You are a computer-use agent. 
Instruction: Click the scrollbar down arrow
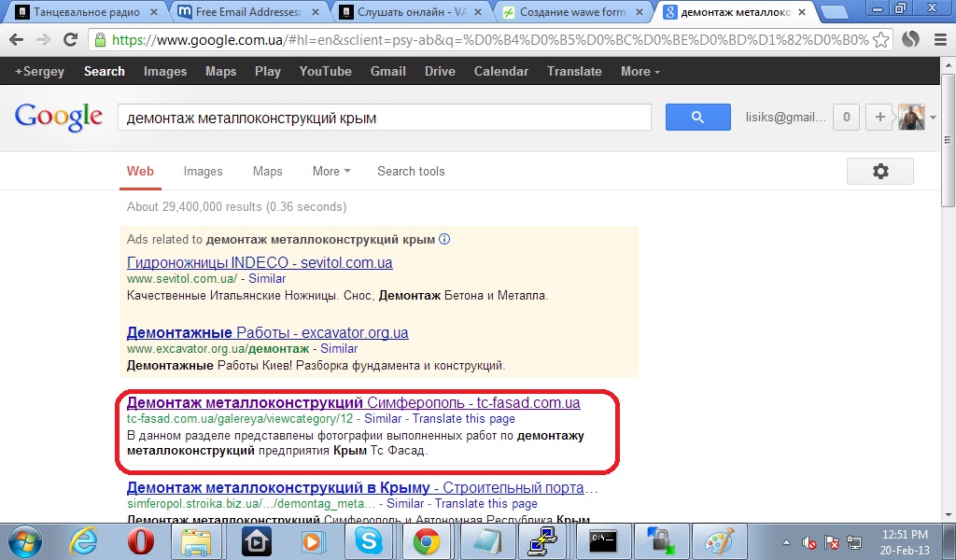pyautogui.click(x=949, y=515)
